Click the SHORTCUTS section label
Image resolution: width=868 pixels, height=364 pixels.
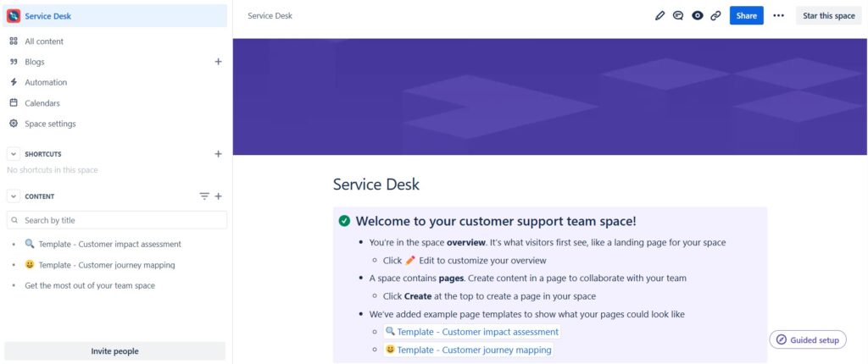click(x=43, y=154)
